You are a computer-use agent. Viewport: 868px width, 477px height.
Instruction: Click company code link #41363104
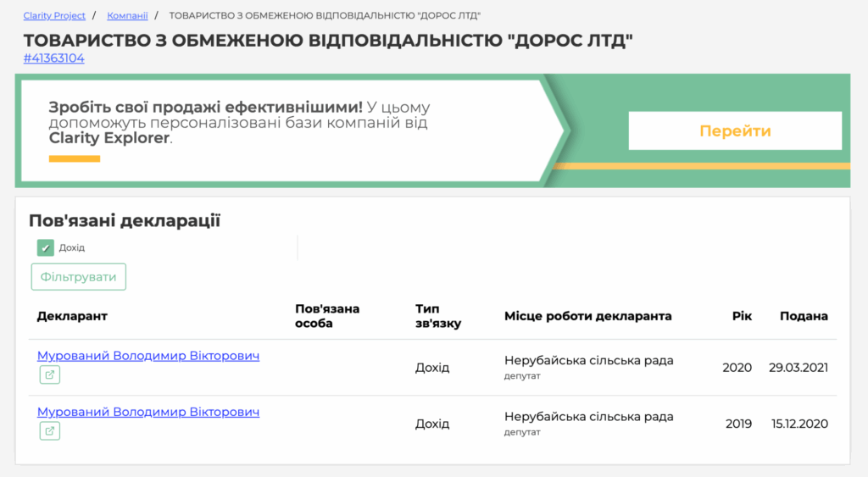point(54,58)
